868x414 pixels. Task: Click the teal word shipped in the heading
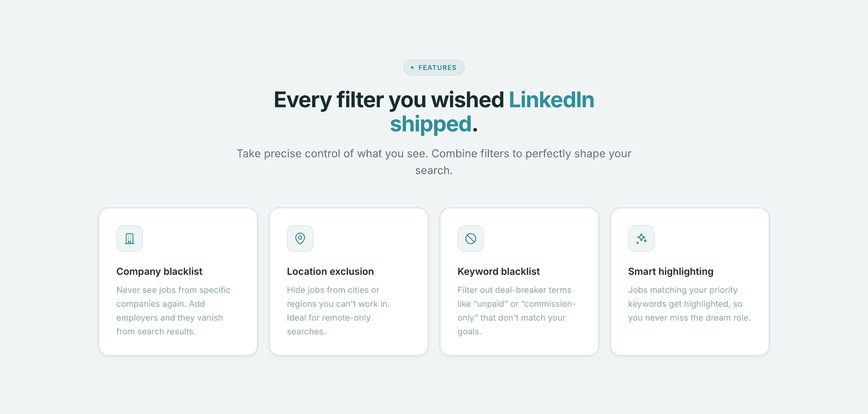pyautogui.click(x=430, y=124)
